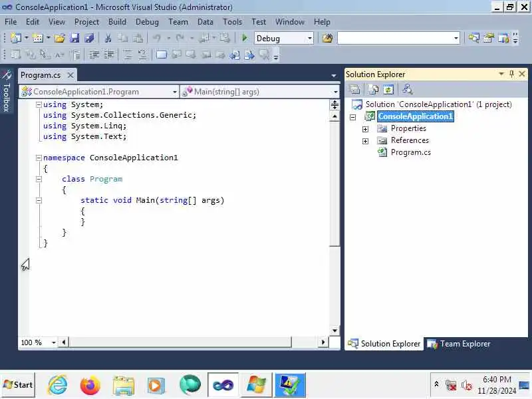Open Solution Explorer from the Standard toolbar
This screenshot has height=399, width=532.
pyautogui.click(x=473, y=38)
